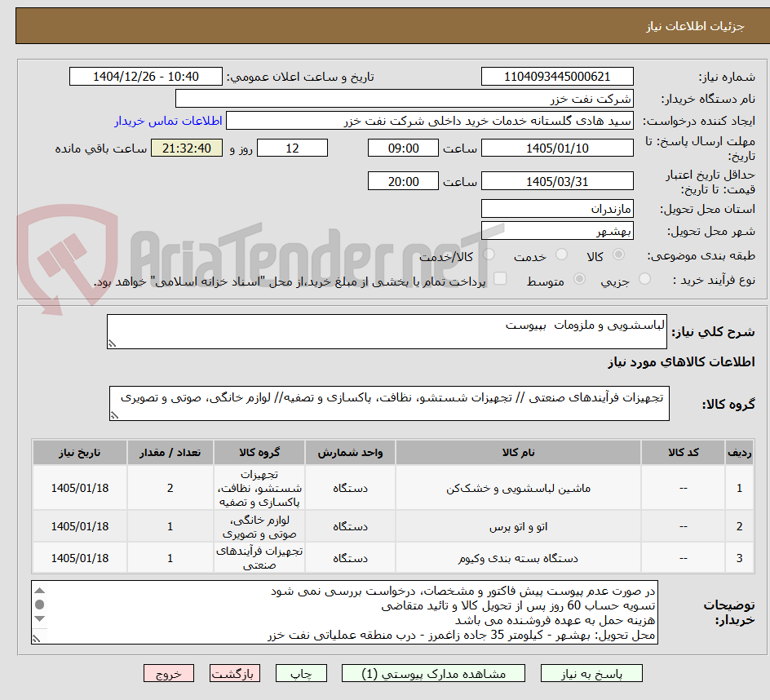The width and height of the screenshot is (770, 700).
Task: Click the validity time 20:00 field
Action: coord(403,181)
